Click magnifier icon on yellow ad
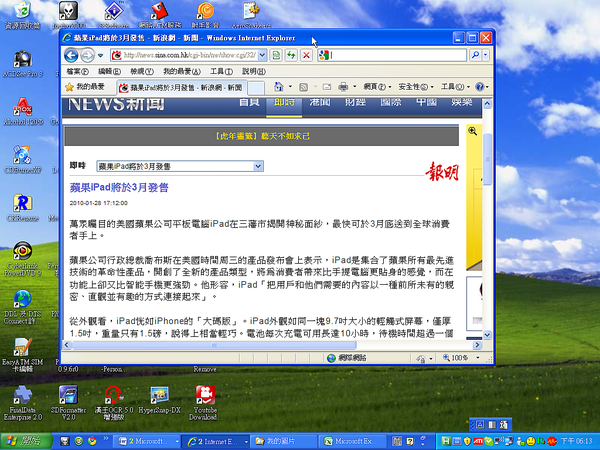This screenshot has height=450, width=600. tap(473, 131)
